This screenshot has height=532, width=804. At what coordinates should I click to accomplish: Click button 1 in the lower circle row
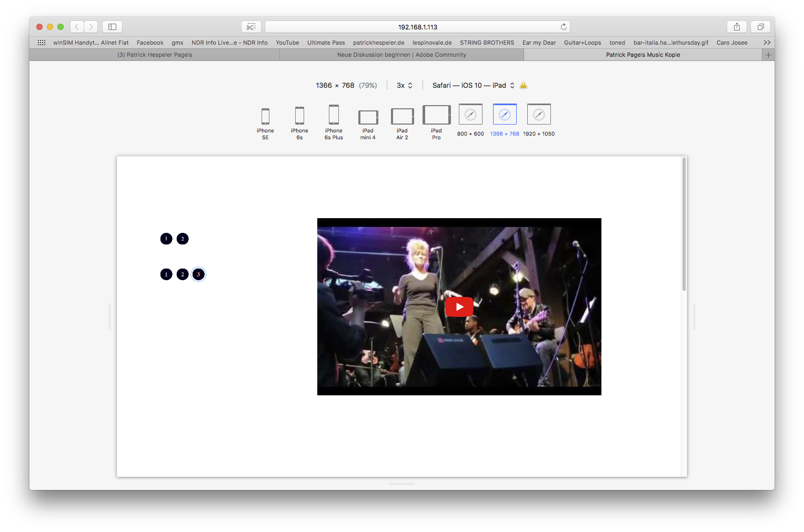(166, 274)
